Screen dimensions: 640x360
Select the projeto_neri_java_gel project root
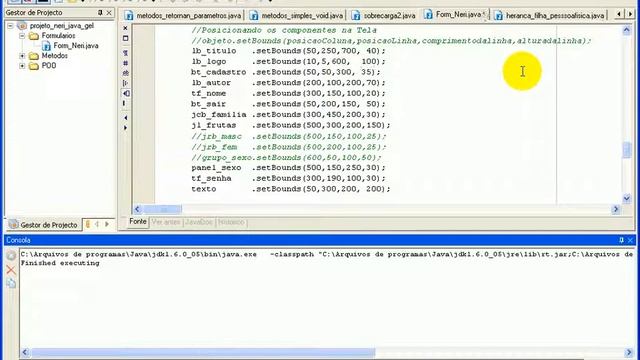(x=62, y=26)
